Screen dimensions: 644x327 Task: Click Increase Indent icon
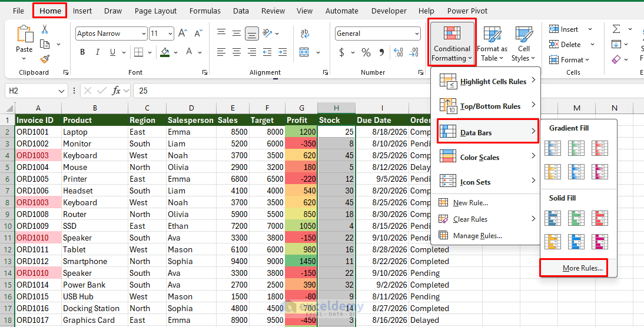283,52
